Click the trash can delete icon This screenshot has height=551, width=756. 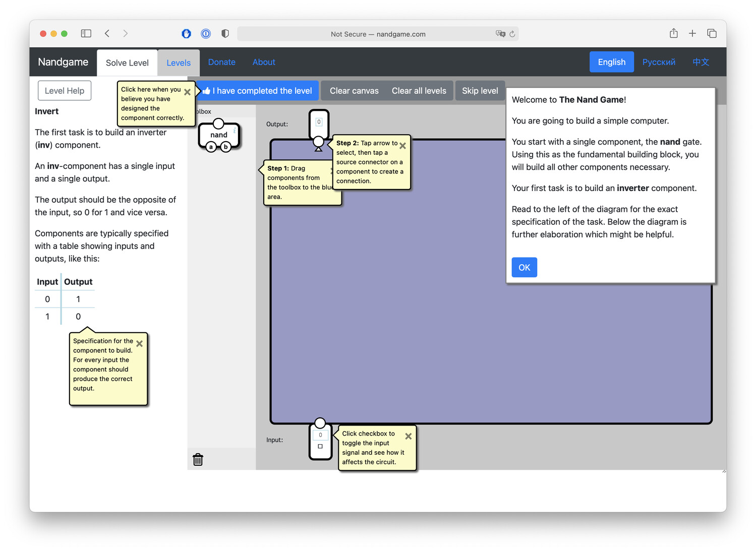198,459
